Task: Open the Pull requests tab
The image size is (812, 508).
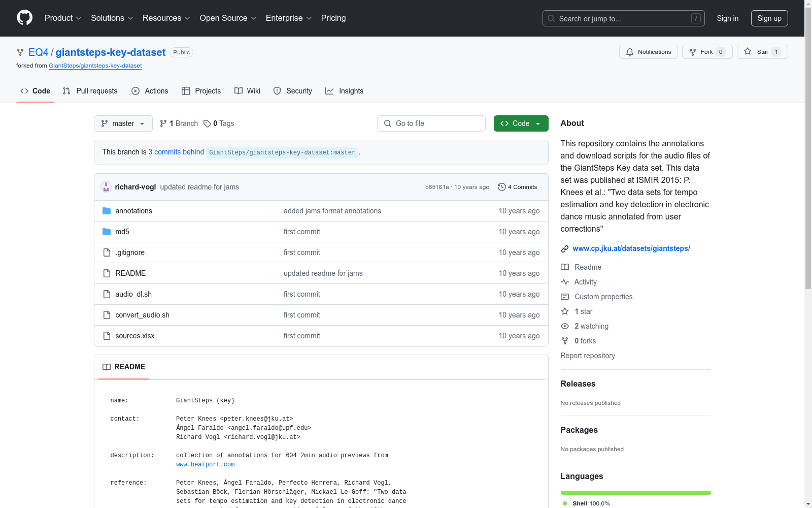Action: 90,91
